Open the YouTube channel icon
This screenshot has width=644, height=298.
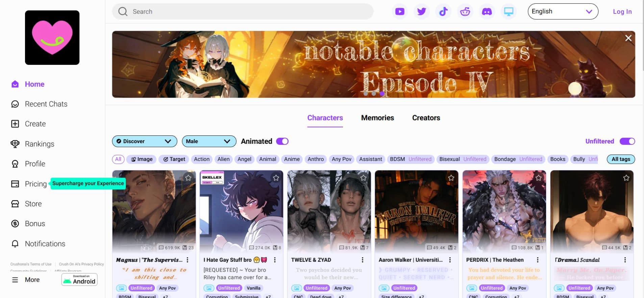(x=400, y=11)
